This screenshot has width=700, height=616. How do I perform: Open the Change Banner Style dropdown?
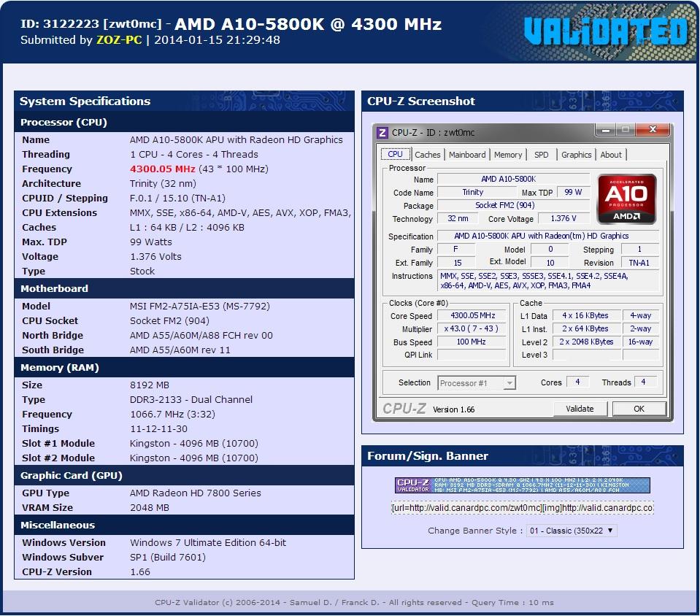(x=571, y=531)
